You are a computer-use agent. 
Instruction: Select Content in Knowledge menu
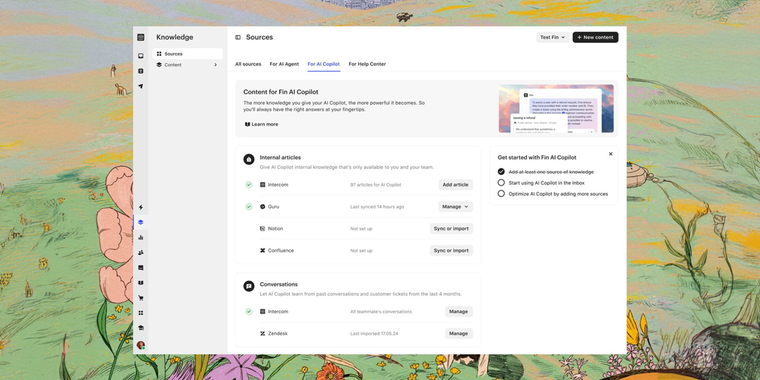click(188, 64)
